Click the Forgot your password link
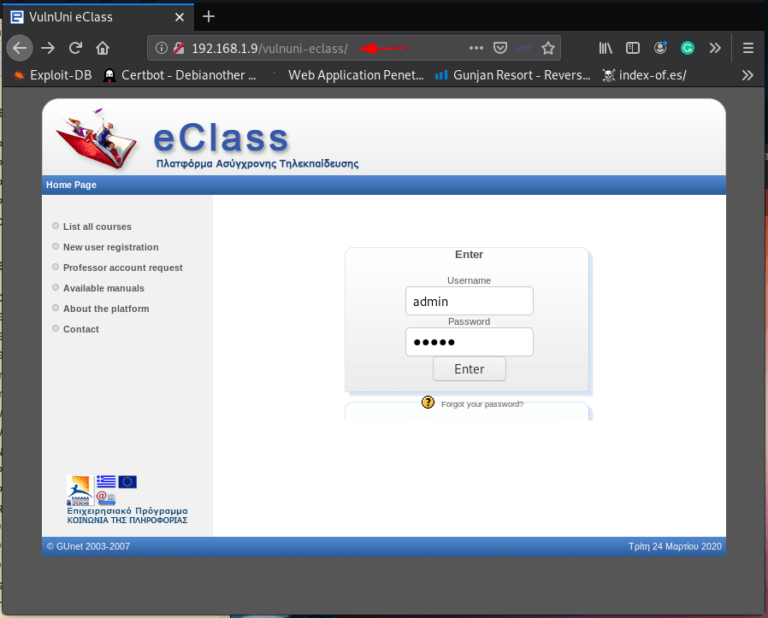Viewport: 768px width, 618px height. pyautogui.click(x=482, y=404)
